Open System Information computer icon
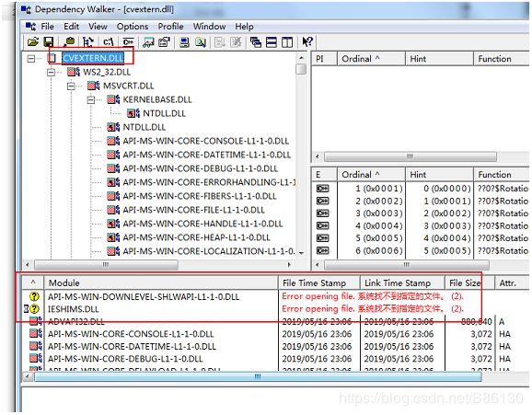532x415 pixels. pos(184,42)
